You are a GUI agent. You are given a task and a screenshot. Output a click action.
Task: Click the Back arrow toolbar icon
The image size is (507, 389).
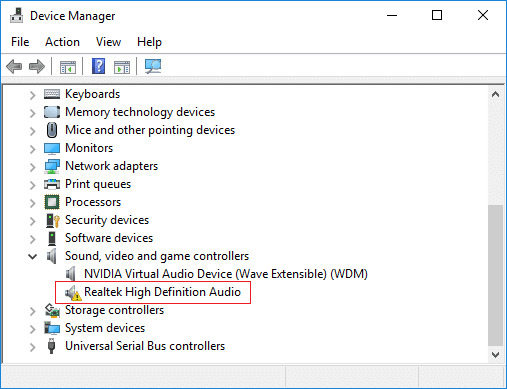(14, 66)
